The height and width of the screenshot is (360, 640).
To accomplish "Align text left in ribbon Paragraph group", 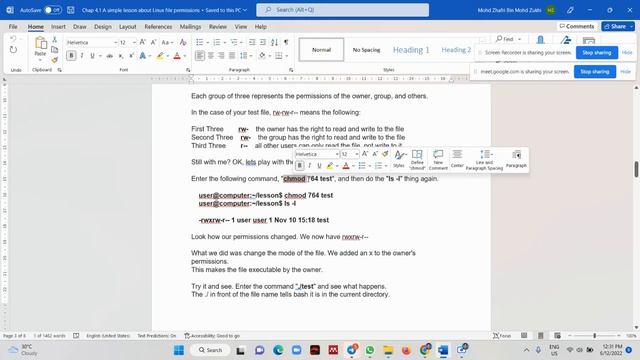I will pyautogui.click(x=200, y=56).
